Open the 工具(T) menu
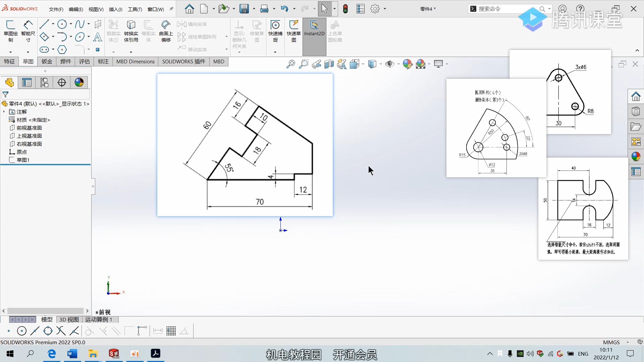 pyautogui.click(x=135, y=9)
